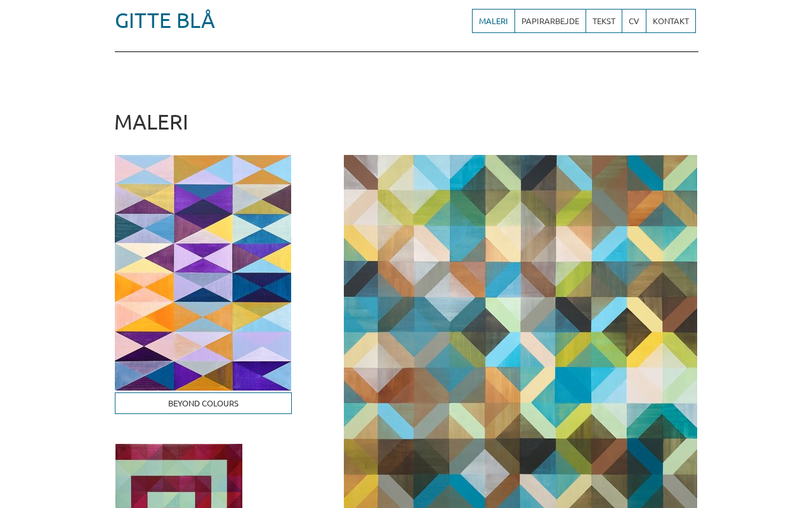Open the purple and orange triangle painting thumbnail
This screenshot has width=812, height=508.
(x=203, y=272)
